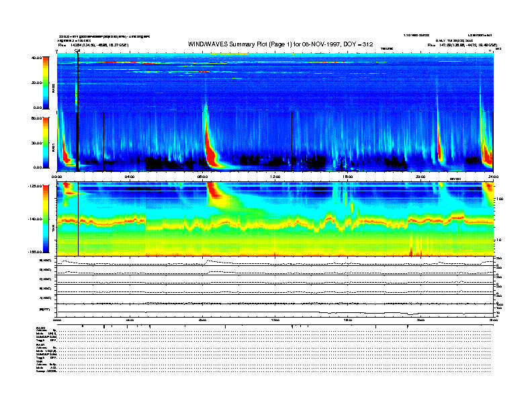Click the black calibration bar in the RAD1 spectrogram
Viewport: 532px width, 411px height.
(77, 142)
